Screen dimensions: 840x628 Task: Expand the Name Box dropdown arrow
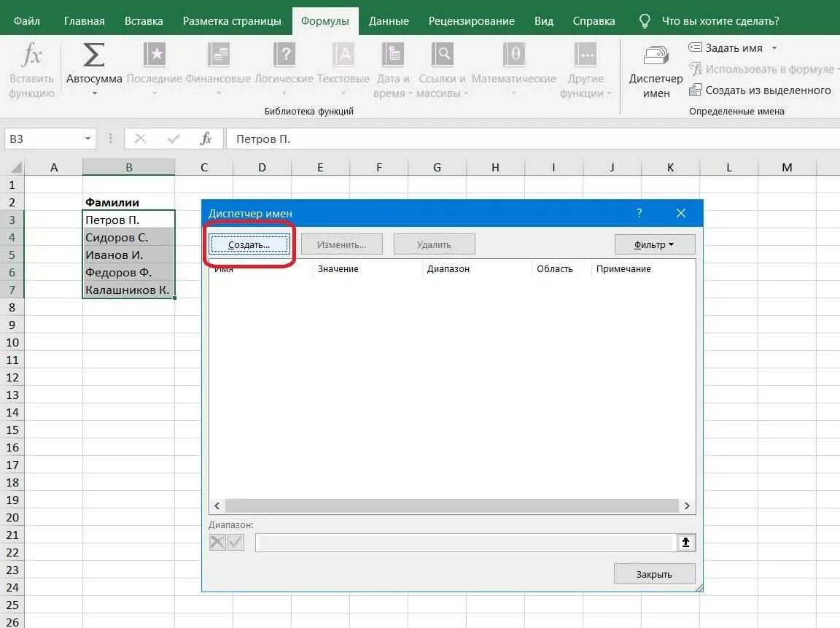tap(87, 139)
